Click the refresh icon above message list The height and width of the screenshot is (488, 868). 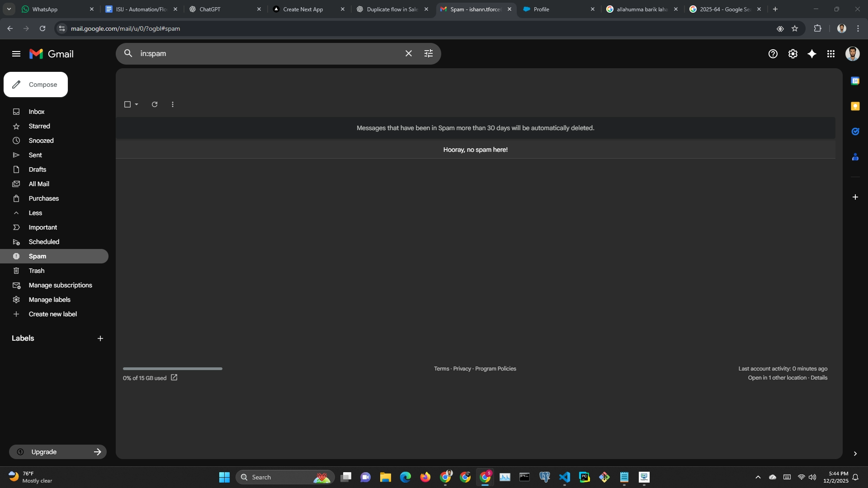coord(155,104)
